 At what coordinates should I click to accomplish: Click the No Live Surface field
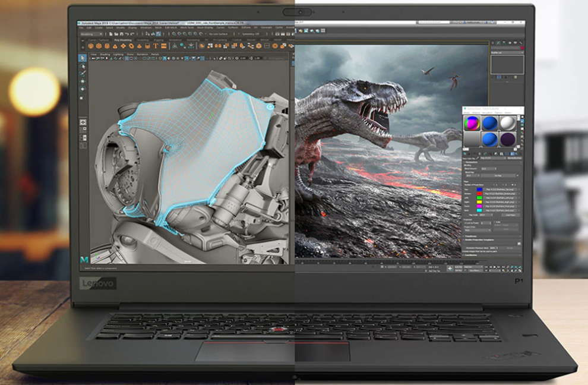pos(218,34)
